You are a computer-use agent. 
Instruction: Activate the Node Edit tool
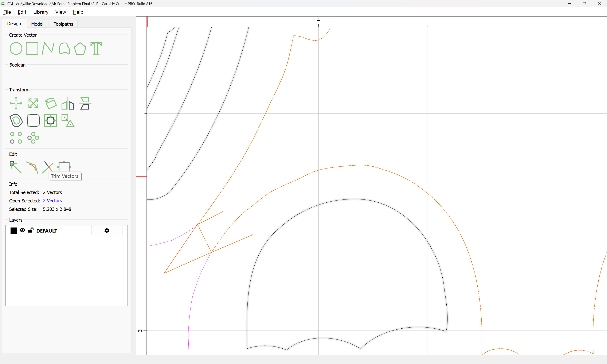tap(15, 167)
